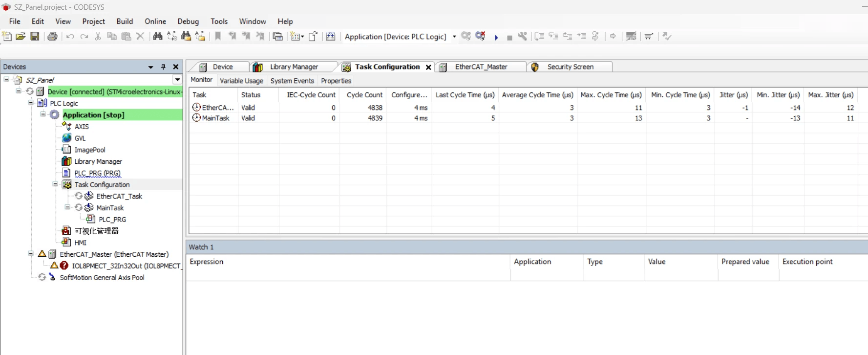868x355 pixels.
Task: Toggle a bookmark with the bookmark icon
Action: tap(218, 36)
